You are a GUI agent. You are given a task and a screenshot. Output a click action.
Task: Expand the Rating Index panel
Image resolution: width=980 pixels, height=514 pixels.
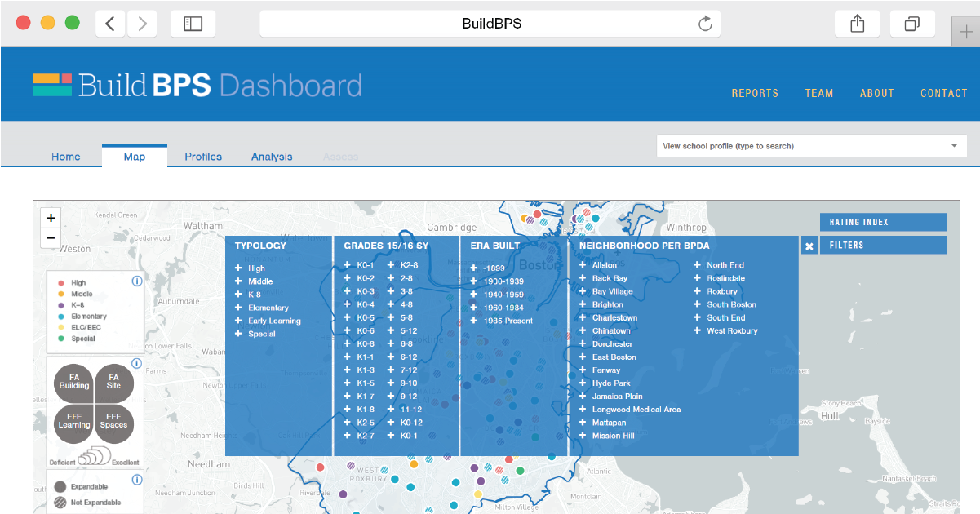coord(883,222)
